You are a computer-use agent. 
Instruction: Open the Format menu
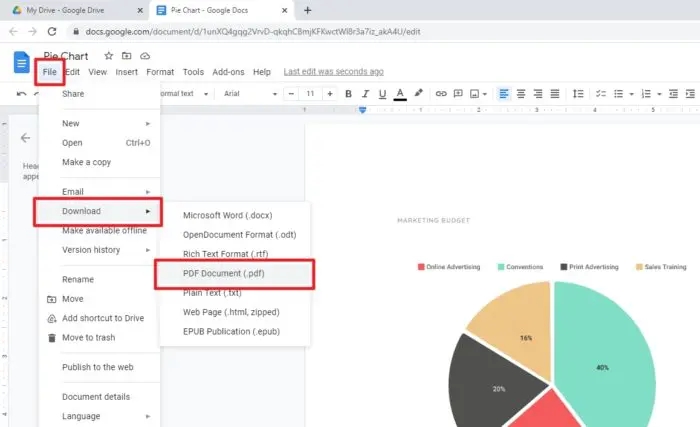pos(160,72)
